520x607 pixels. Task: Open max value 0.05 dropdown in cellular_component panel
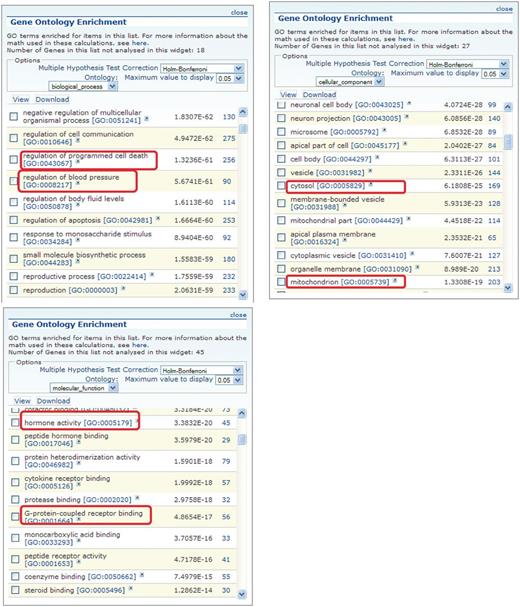coord(495,74)
